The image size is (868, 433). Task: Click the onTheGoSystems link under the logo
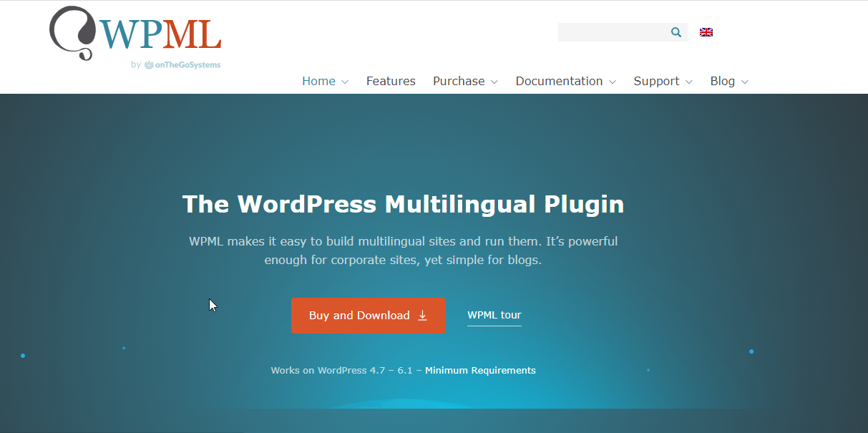pyautogui.click(x=182, y=64)
